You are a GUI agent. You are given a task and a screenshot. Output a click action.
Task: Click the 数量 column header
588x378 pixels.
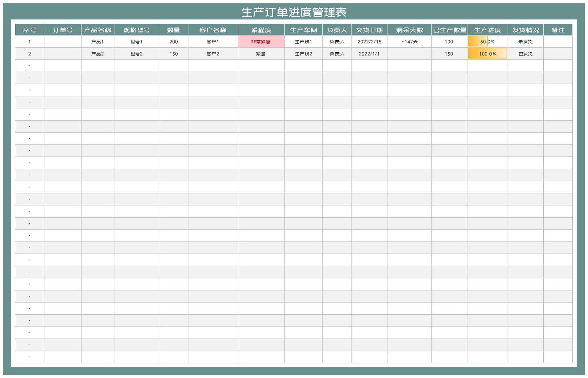coord(174,30)
